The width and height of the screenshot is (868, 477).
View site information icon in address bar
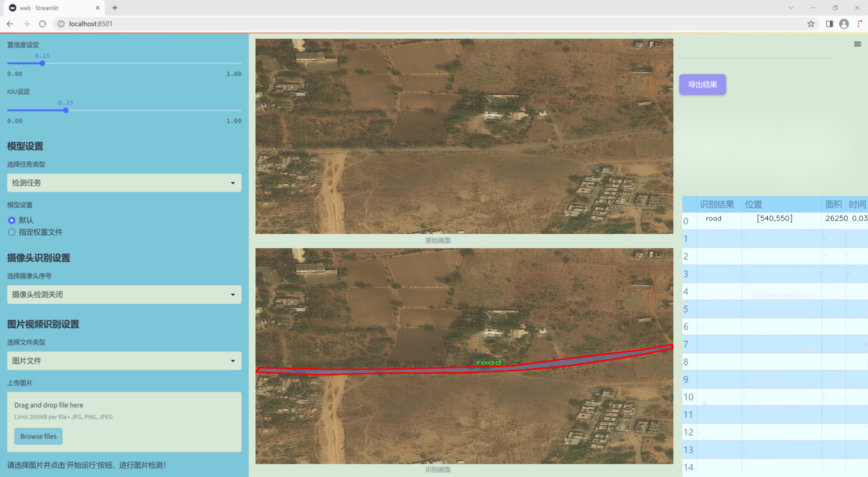click(61, 24)
